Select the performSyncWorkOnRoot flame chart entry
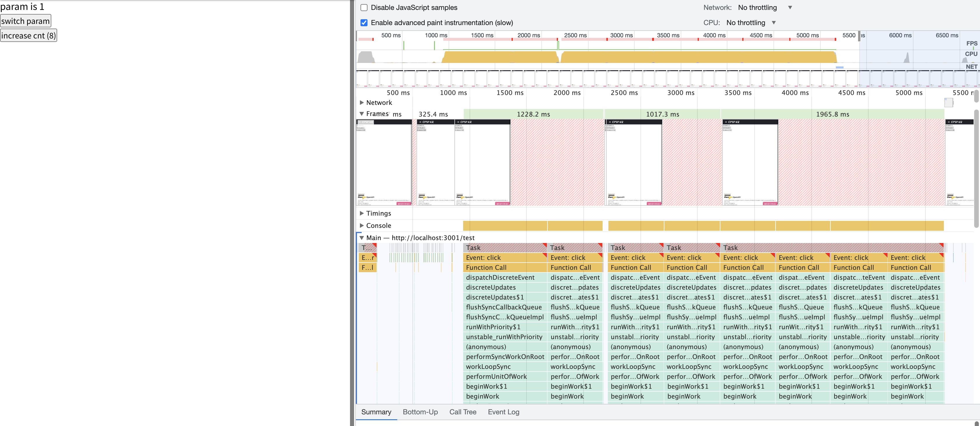Screen dimensions: 980x426 tap(505, 356)
